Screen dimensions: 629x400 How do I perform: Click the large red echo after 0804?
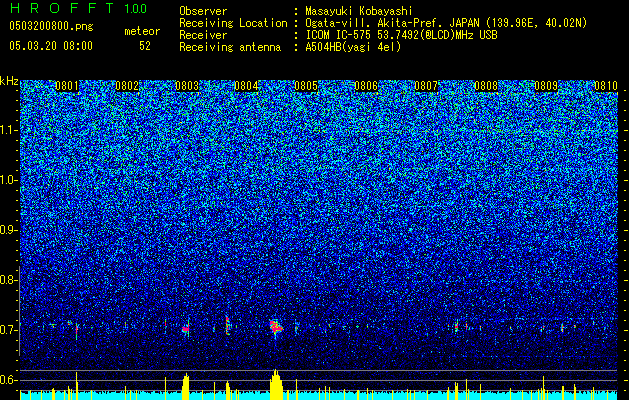276,327
